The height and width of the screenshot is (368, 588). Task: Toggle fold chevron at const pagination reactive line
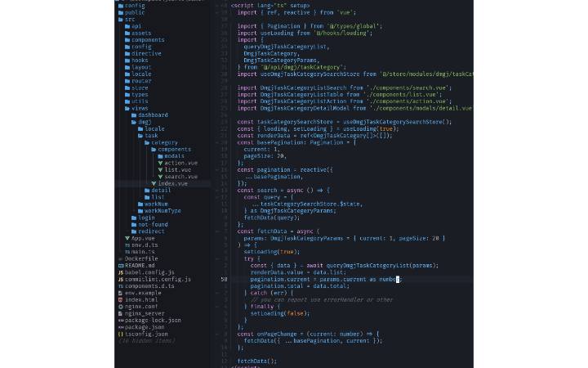[x=216, y=170]
